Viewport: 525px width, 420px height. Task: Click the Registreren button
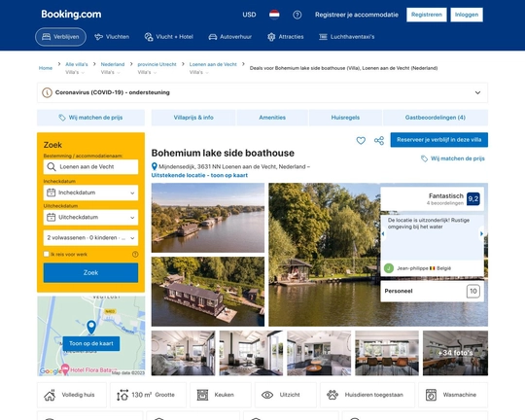click(427, 15)
